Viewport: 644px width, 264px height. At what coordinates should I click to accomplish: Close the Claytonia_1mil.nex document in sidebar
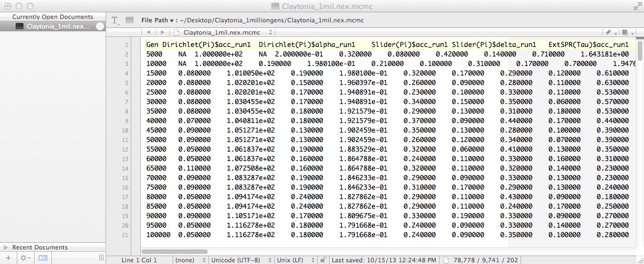click(x=99, y=26)
